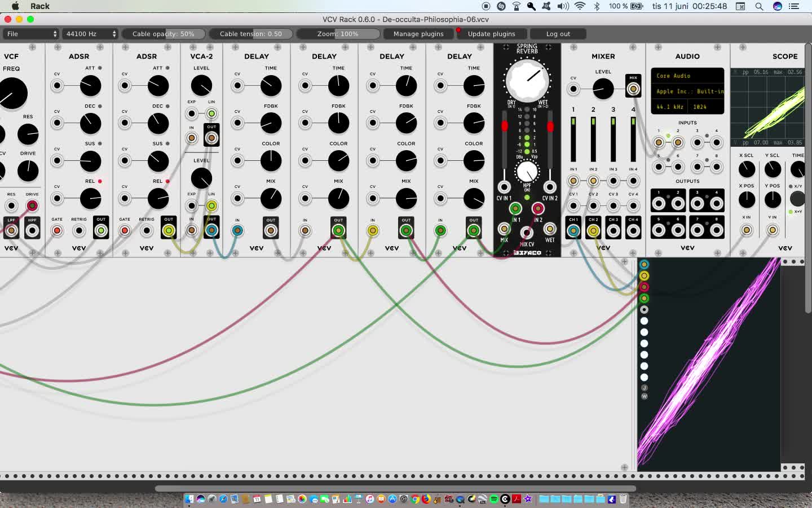Click the lower VCA-2 LEVEL knob

(x=201, y=178)
